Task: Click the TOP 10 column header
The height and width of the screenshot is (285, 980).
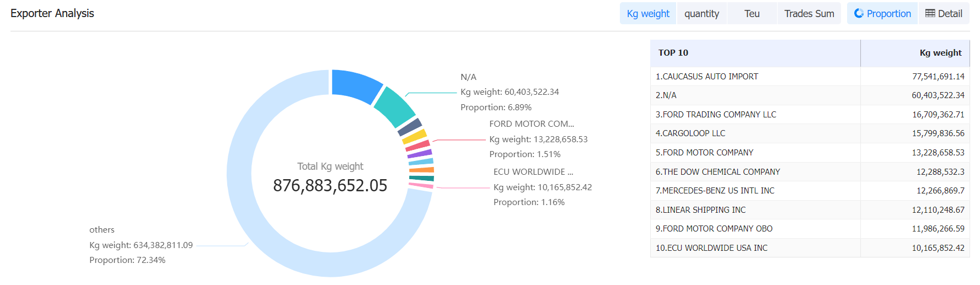Action: [673, 53]
